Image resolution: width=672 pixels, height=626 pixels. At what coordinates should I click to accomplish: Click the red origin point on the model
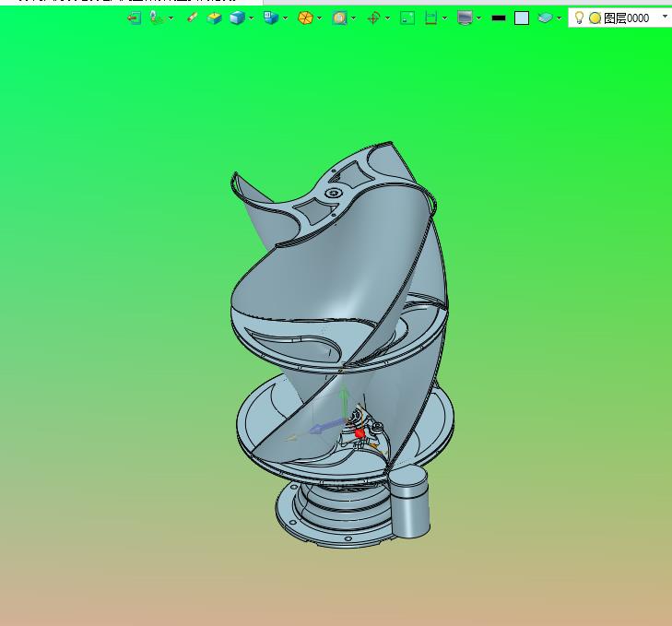tap(360, 434)
